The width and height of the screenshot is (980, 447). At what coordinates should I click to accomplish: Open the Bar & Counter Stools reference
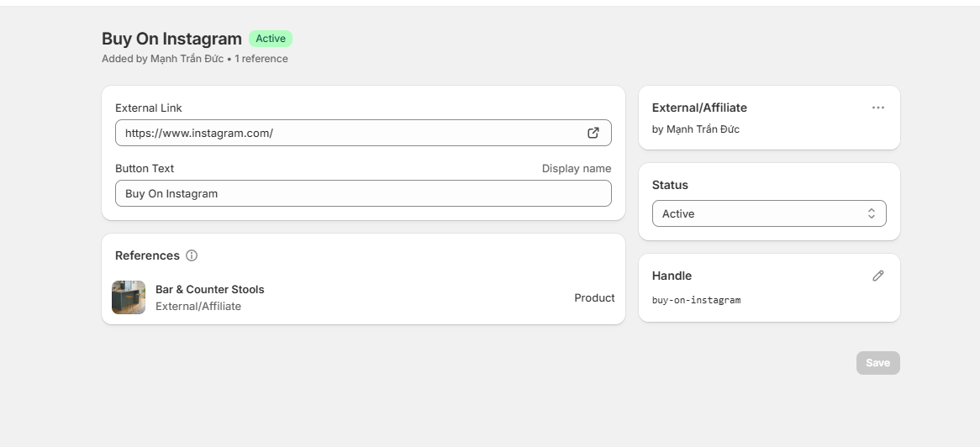pos(210,289)
